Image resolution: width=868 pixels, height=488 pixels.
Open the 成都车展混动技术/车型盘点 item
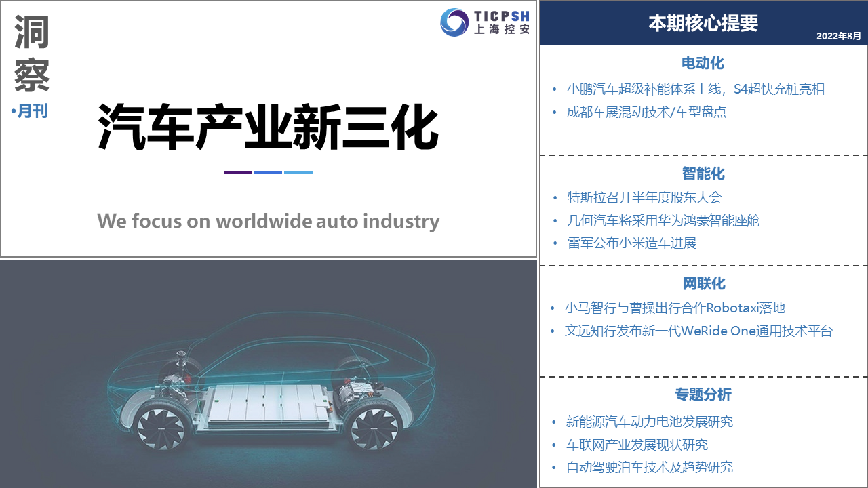pos(646,112)
